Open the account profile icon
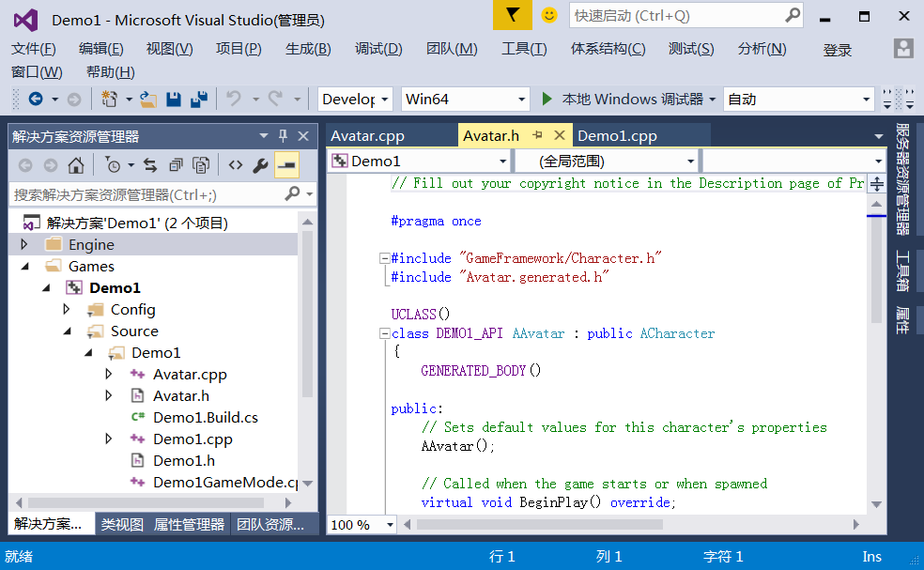Image resolution: width=924 pixels, height=570 pixels. [903, 48]
